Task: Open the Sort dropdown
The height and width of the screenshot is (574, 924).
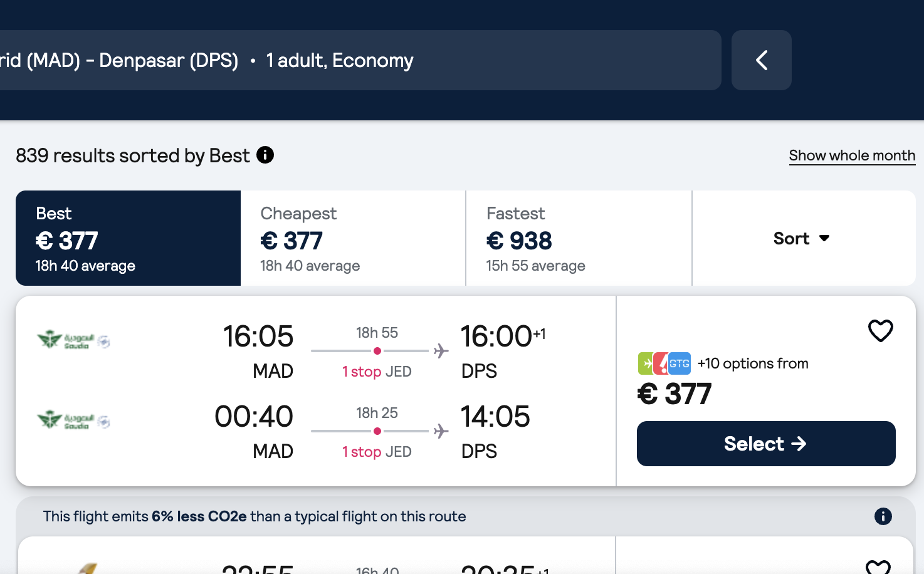Action: (802, 238)
